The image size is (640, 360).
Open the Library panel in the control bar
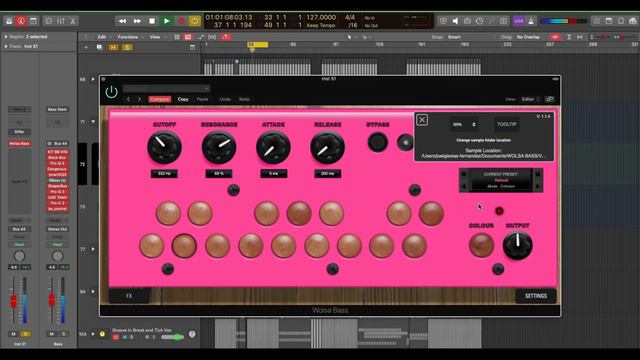tap(9, 21)
